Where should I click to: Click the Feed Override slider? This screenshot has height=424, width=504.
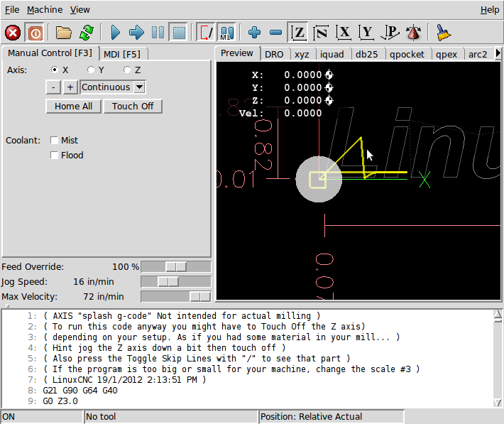click(x=175, y=266)
